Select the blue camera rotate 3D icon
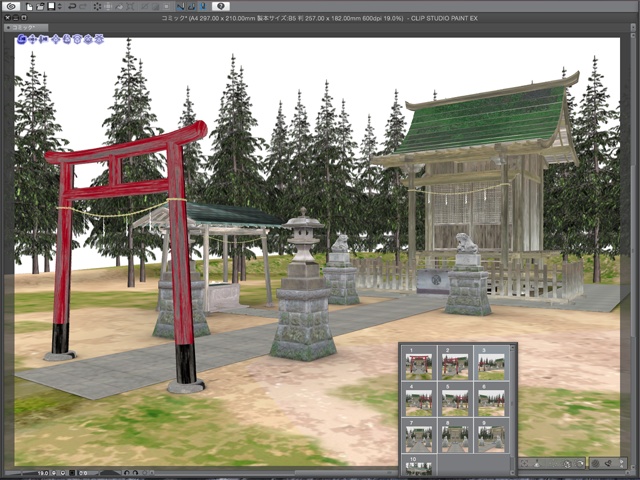This screenshot has width=640, height=480. [x=22, y=39]
